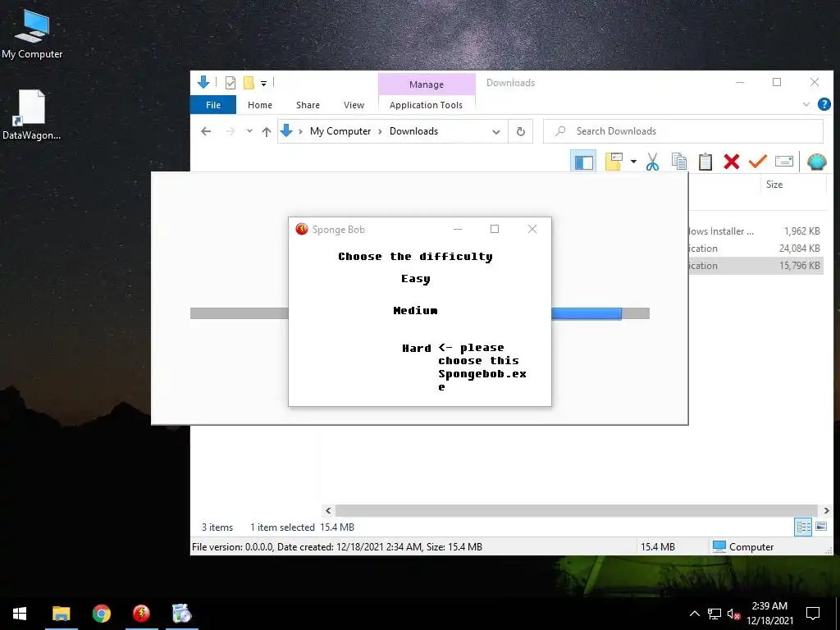This screenshot has width=840, height=630.
Task: Click the Rename label icon in toolbar
Action: coord(783,162)
